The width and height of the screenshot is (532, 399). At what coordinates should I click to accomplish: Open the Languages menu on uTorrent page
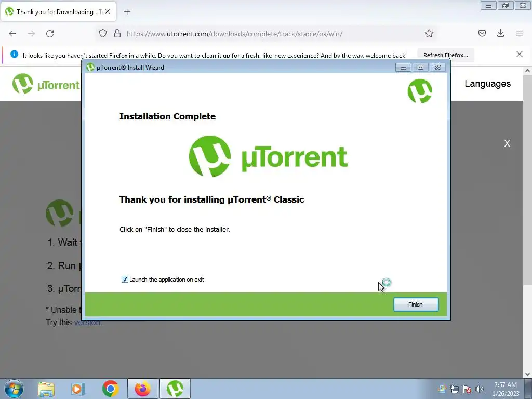point(487,84)
